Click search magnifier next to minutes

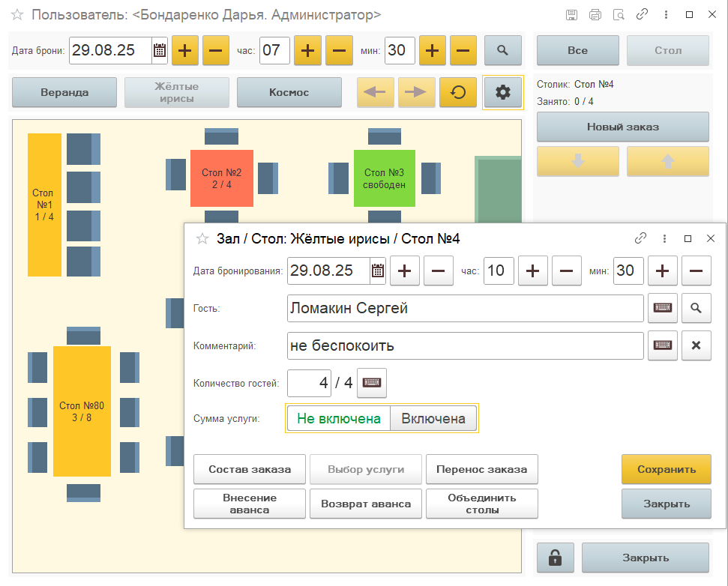[x=502, y=51]
